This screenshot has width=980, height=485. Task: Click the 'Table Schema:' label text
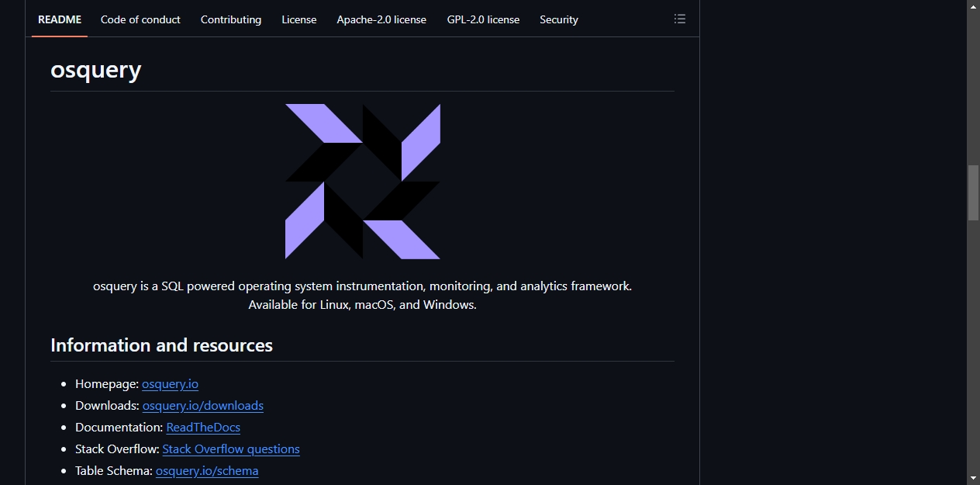pos(114,471)
